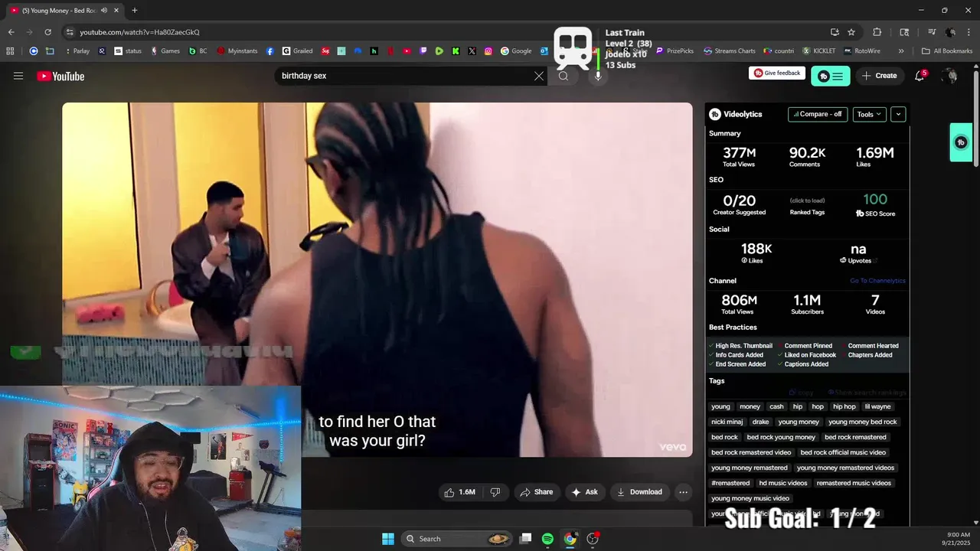980x551 pixels.
Task: Follow the Go To Channelytics link
Action: point(877,281)
